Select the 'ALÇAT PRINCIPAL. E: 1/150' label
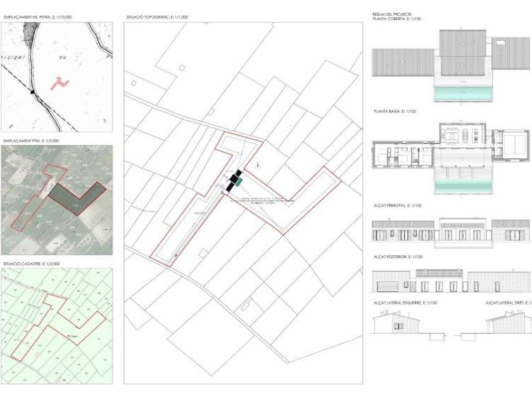This screenshot has width=532, height=399. pyautogui.click(x=397, y=206)
